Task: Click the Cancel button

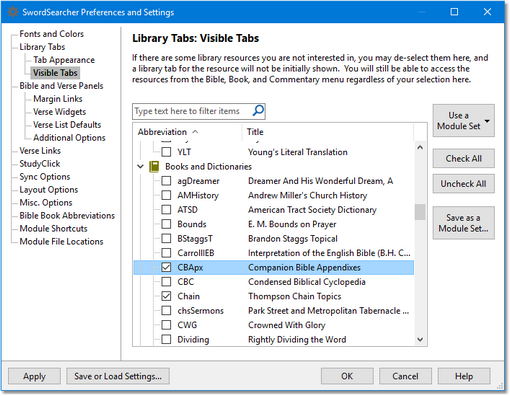Action: [x=405, y=376]
